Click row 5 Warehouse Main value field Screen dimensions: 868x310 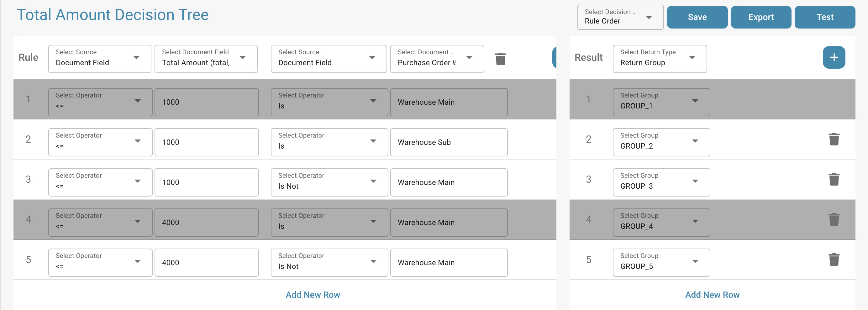[449, 262]
